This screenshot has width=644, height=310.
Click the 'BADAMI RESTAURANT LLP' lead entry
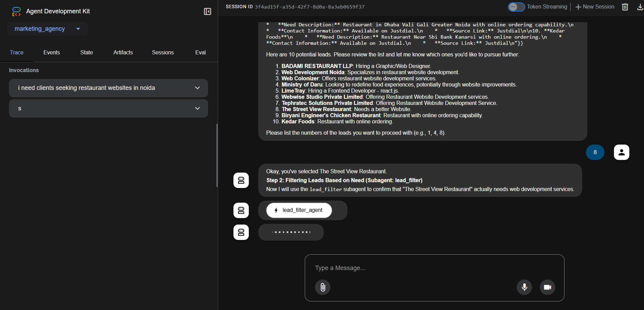pyautogui.click(x=356, y=66)
